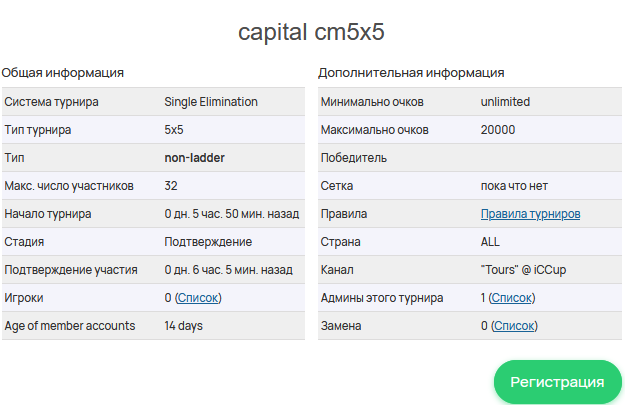Image resolution: width=625 pixels, height=405 pixels.
Task: Click '0 дн. 6 час. 5 мин. назад'
Action: coord(228,270)
